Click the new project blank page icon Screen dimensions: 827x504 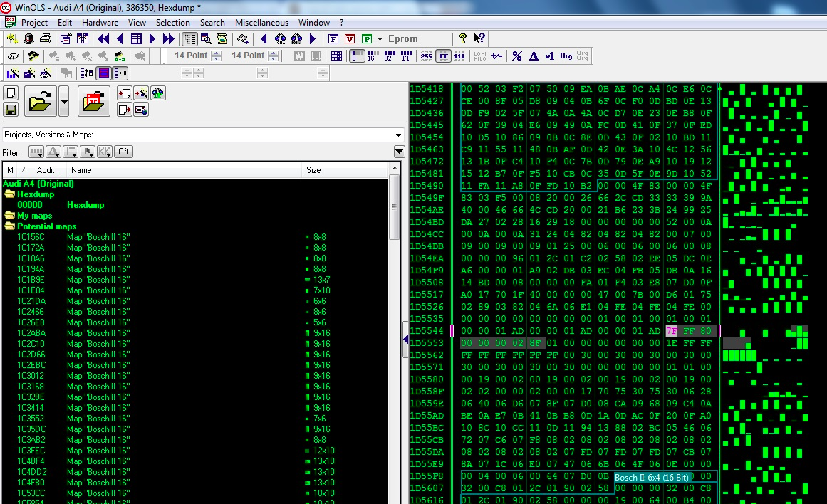click(x=11, y=93)
